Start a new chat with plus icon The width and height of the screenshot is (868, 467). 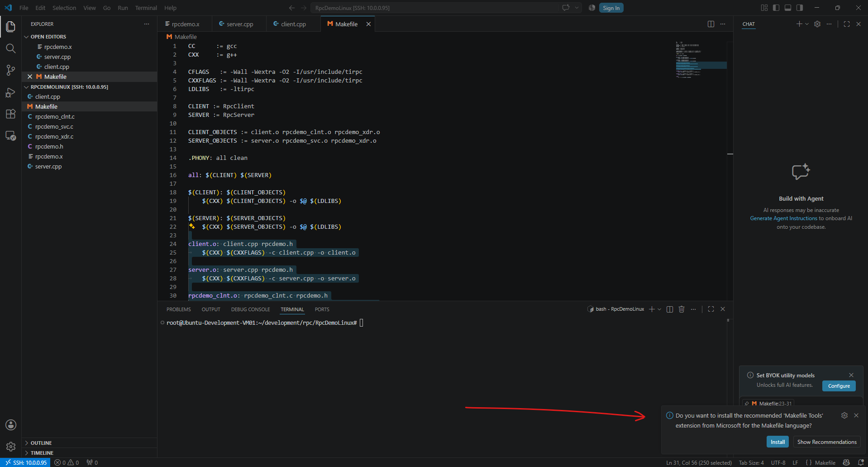tap(799, 24)
